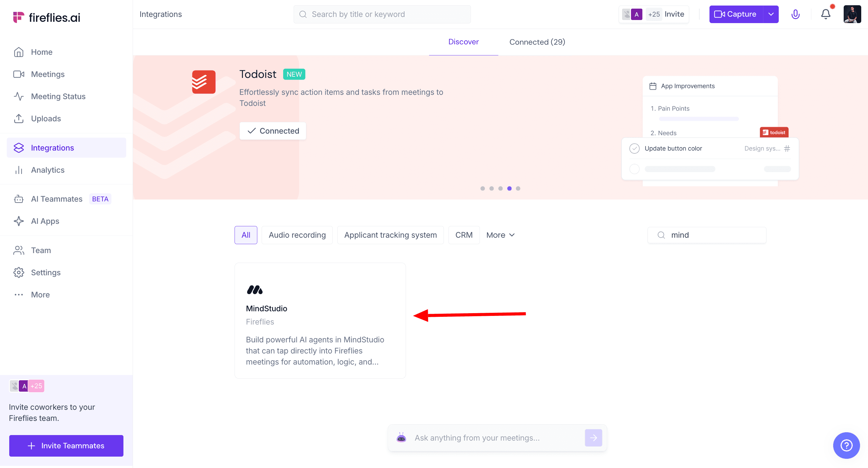Image resolution: width=868 pixels, height=468 pixels.
Task: Toggle Update button color task checkbox
Action: [x=634, y=148]
